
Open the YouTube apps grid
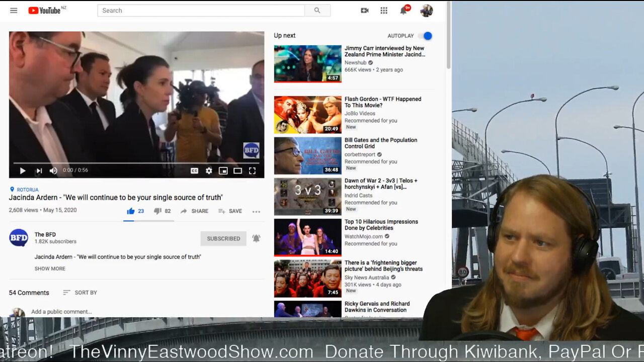(x=384, y=11)
